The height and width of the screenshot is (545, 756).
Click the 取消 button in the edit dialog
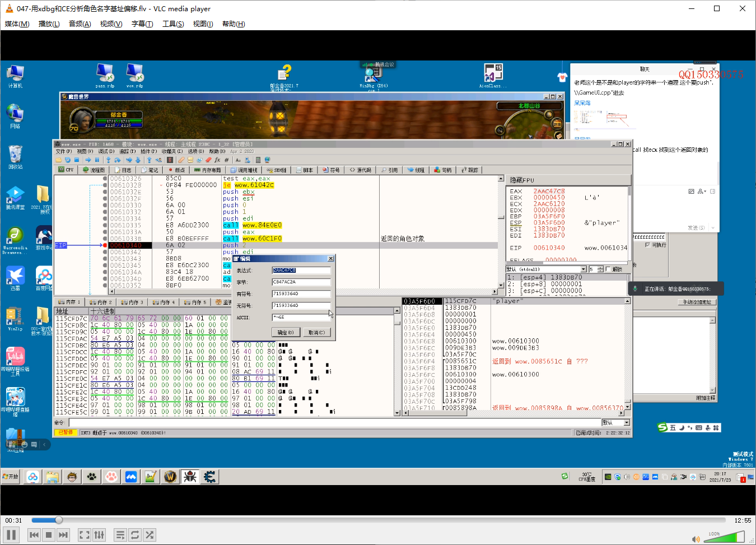point(317,332)
